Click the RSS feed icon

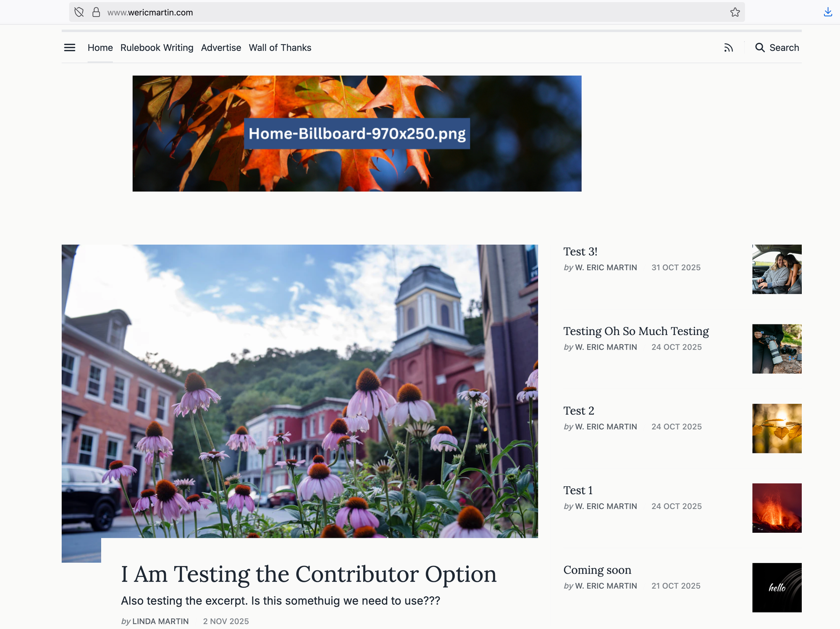(729, 47)
